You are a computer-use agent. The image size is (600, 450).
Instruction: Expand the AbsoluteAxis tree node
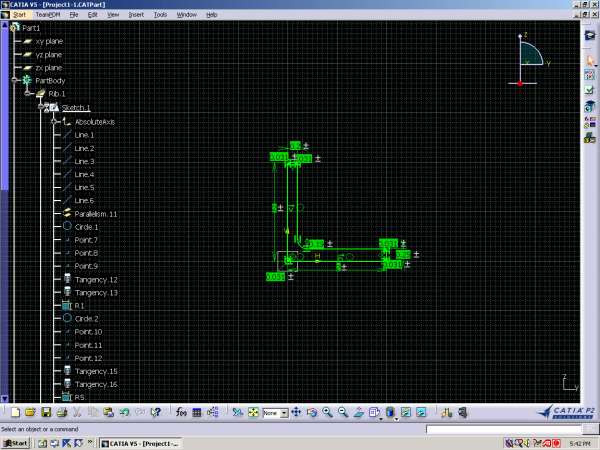[54, 122]
